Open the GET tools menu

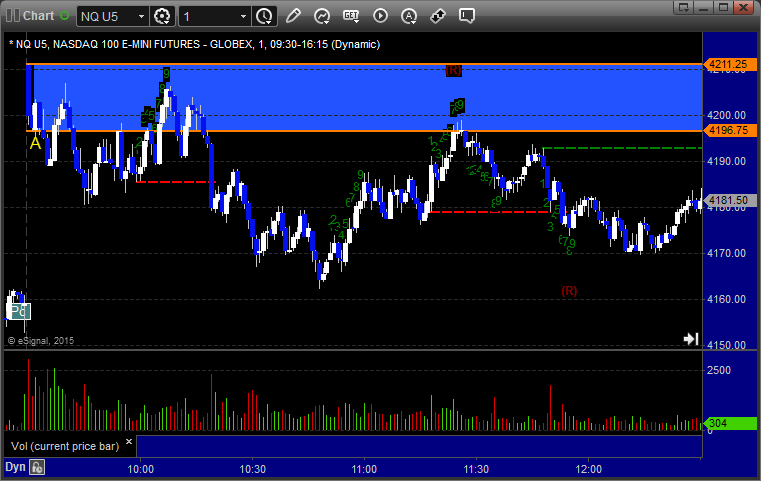[351, 16]
